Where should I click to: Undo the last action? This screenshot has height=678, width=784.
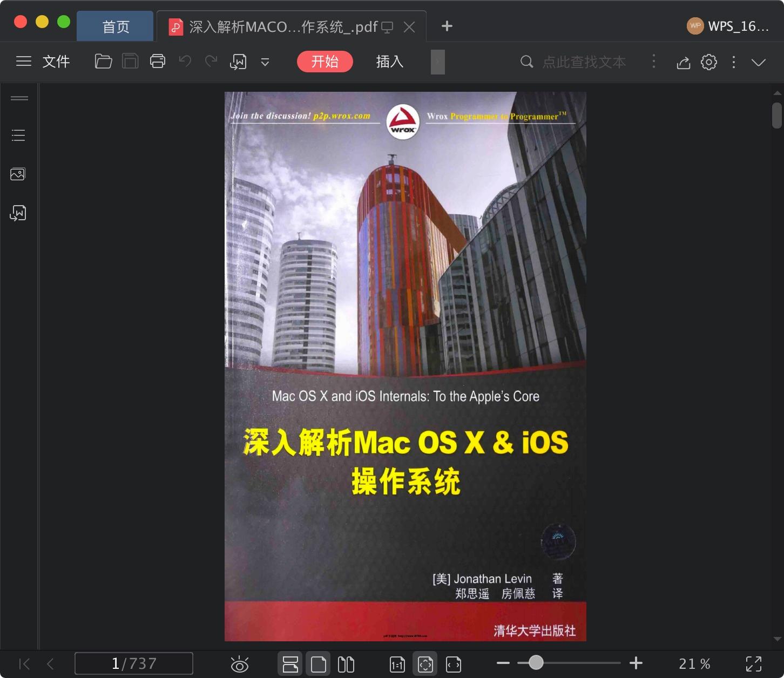coord(185,62)
